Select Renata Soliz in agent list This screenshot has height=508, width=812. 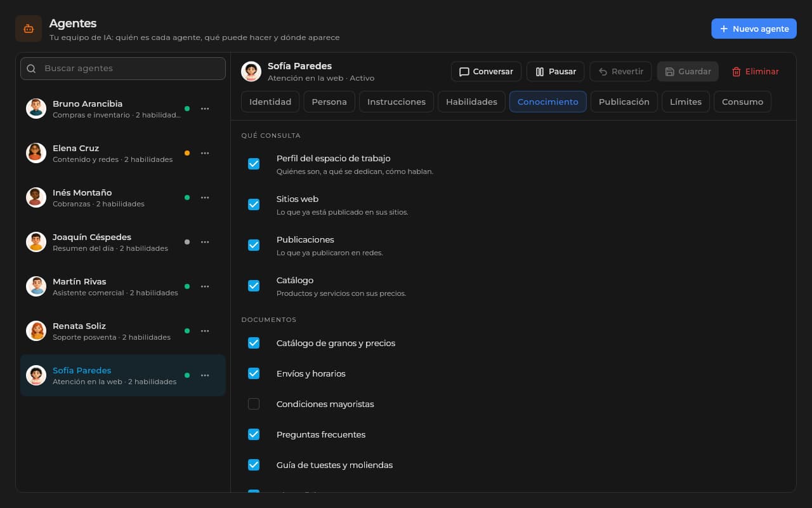point(123,331)
